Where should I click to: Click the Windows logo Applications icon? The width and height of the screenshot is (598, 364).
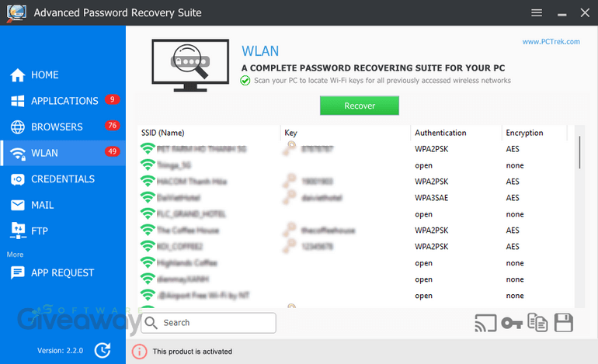point(18,101)
